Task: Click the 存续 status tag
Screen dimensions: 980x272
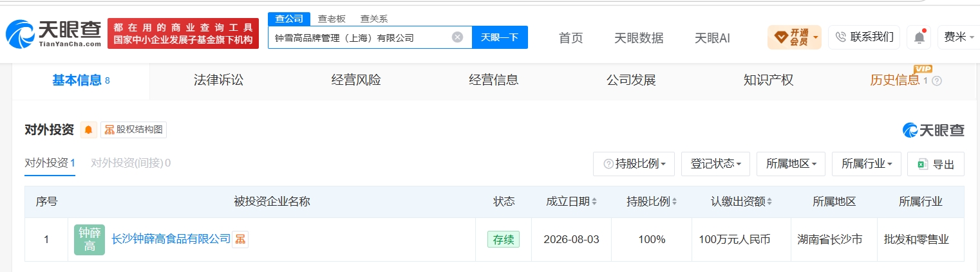Action: [x=503, y=240]
